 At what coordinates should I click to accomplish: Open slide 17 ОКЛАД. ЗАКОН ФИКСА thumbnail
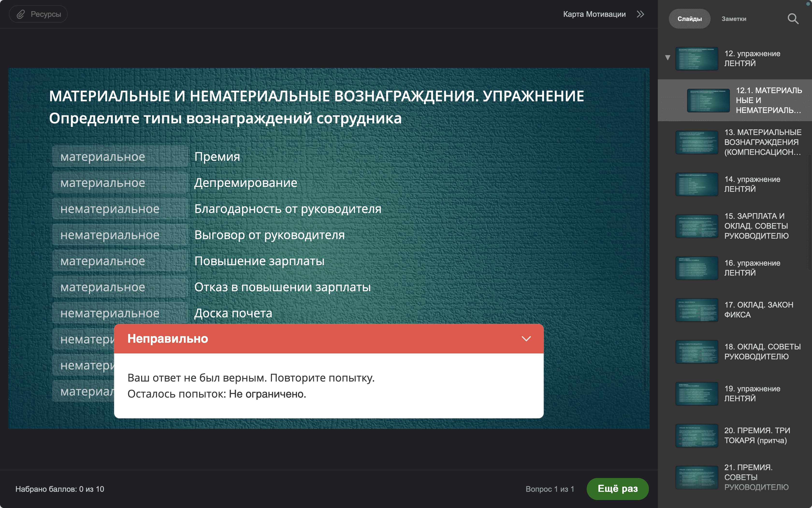(x=696, y=310)
